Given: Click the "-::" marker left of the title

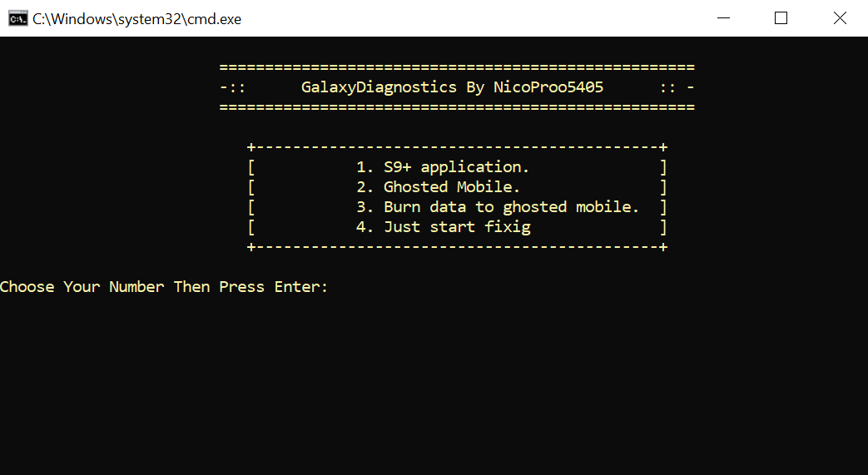Looking at the screenshot, I should tap(232, 87).
